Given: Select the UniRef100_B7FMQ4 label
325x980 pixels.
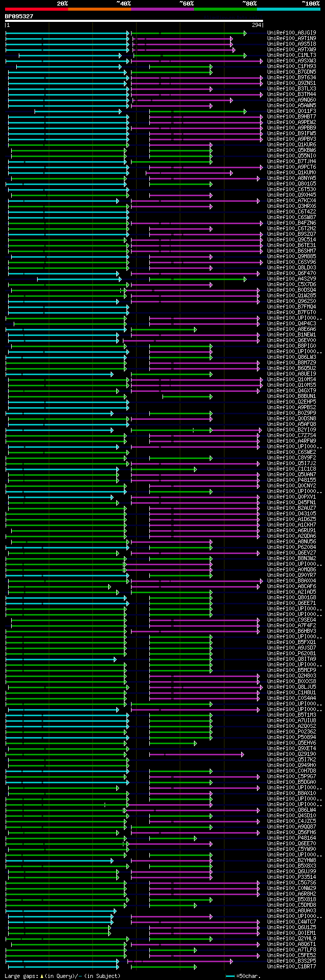Looking at the screenshot, I should coord(291,307).
